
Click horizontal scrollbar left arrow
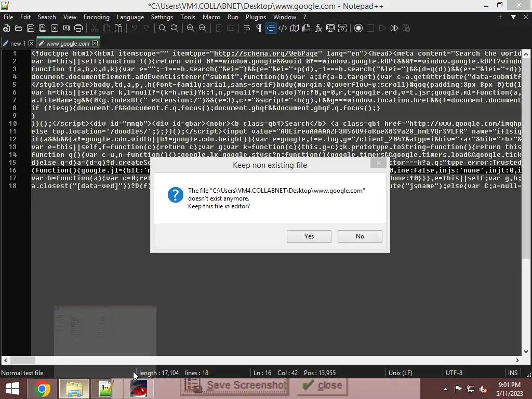[x=5, y=360]
